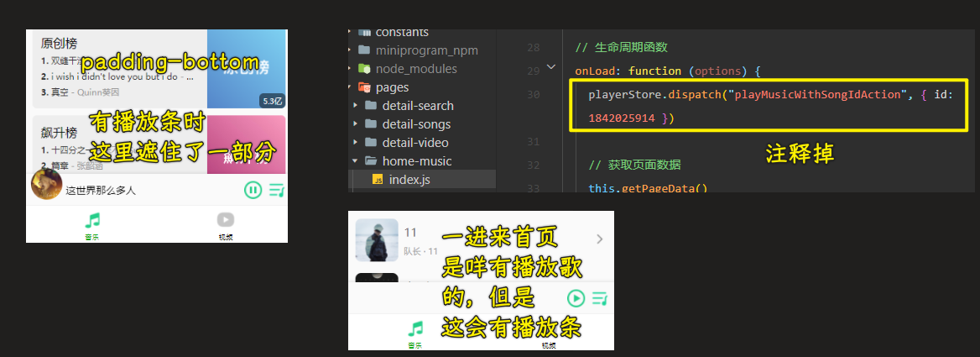Image resolution: width=980 pixels, height=357 pixels.
Task: Click the '// 获取页面数据' comment
Action: coord(634,165)
